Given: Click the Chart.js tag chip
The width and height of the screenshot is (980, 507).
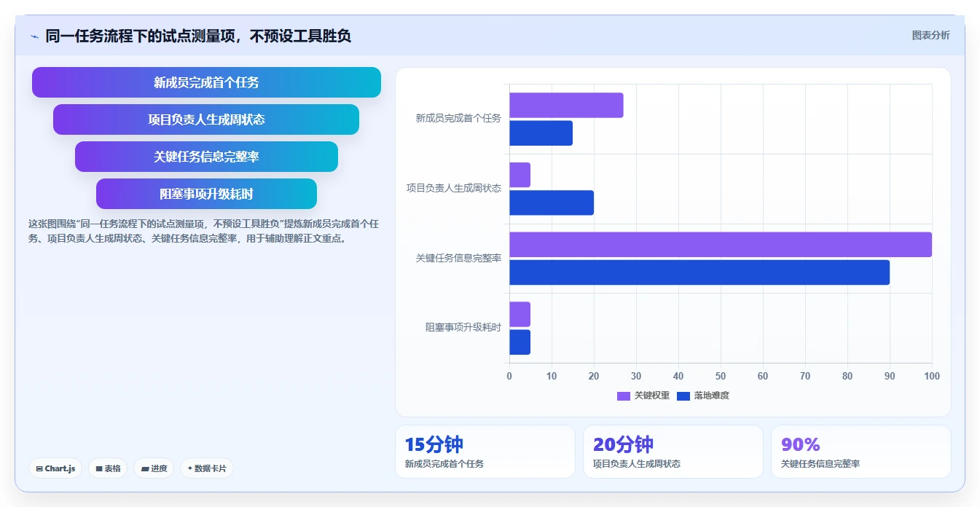Looking at the screenshot, I should [x=55, y=468].
